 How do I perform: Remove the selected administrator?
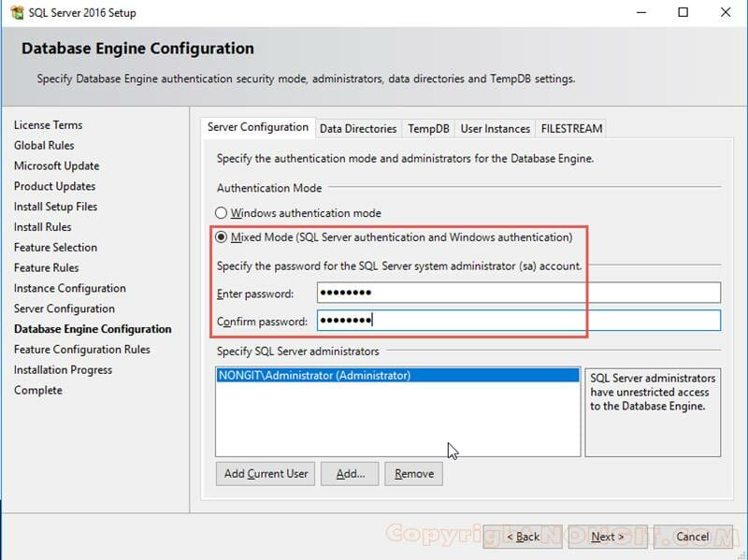(x=413, y=473)
